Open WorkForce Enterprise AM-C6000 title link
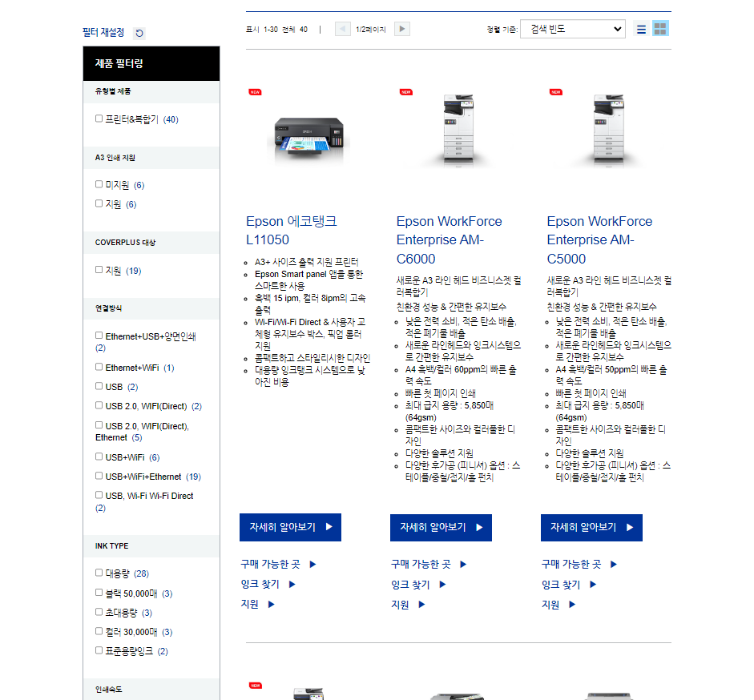This screenshot has width=754, height=700. coord(450,240)
